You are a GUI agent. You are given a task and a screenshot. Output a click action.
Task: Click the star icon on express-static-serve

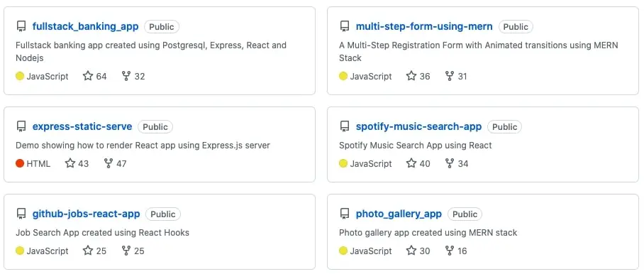point(70,163)
